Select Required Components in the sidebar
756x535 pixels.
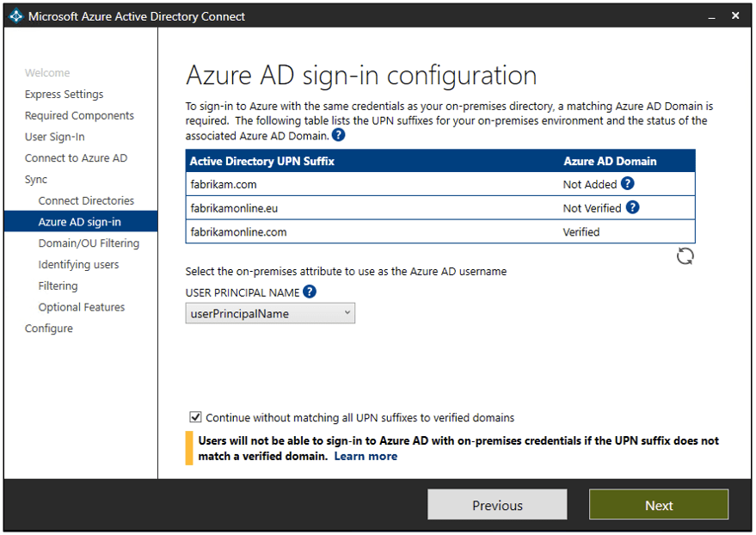point(79,116)
